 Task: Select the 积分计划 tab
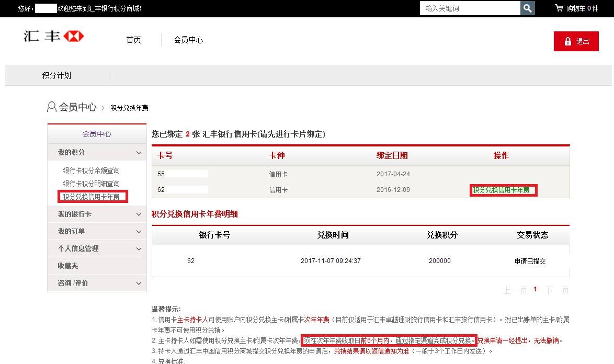tap(57, 75)
